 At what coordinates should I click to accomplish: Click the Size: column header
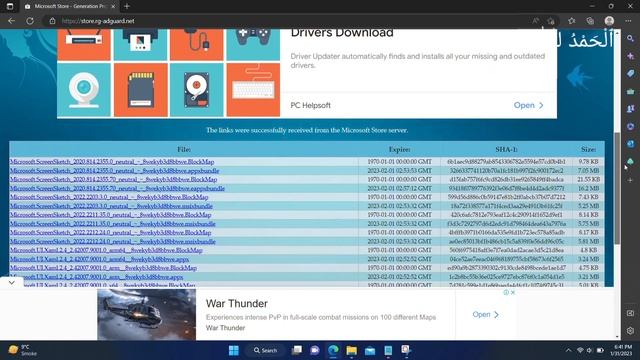pos(588,149)
